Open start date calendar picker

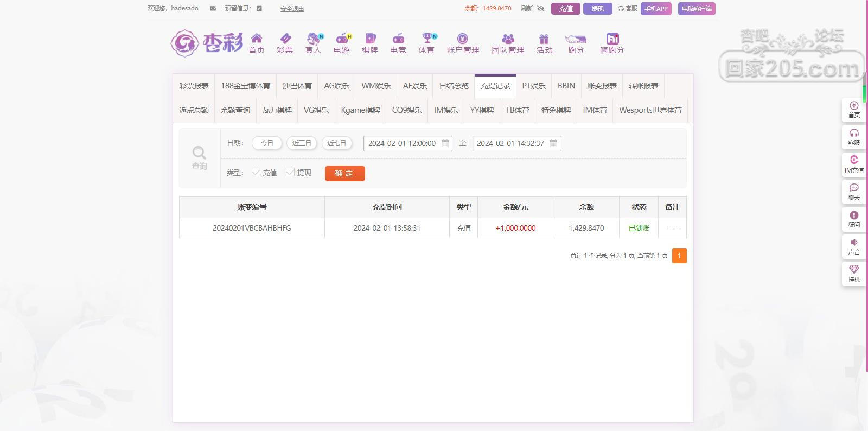coord(445,143)
